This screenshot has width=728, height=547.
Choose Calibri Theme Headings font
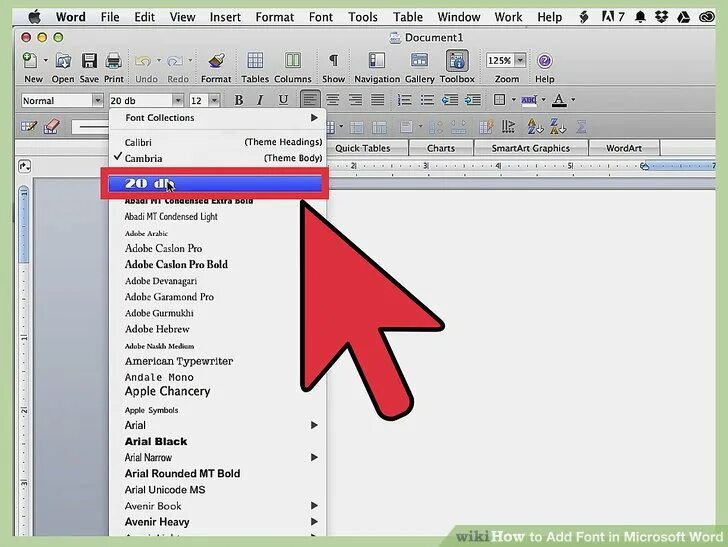(218, 142)
